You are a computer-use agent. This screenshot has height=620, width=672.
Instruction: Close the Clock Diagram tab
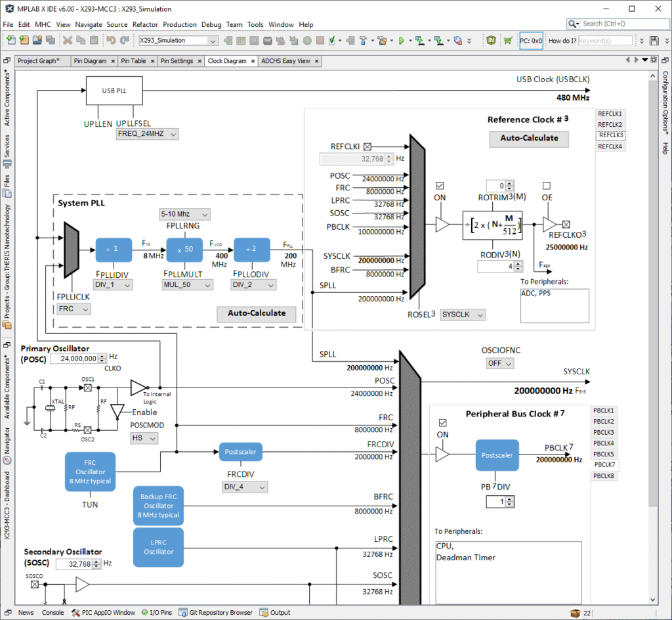(253, 61)
